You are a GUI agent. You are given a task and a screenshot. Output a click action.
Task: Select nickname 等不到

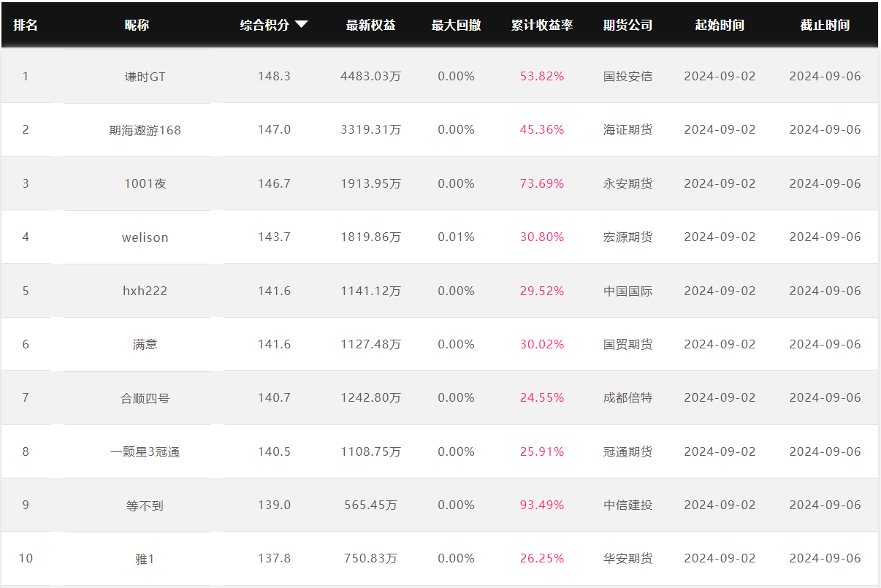pyautogui.click(x=145, y=505)
